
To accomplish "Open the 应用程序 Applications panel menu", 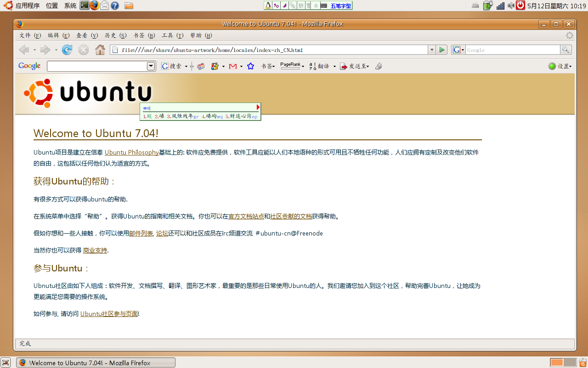I will click(x=28, y=6).
